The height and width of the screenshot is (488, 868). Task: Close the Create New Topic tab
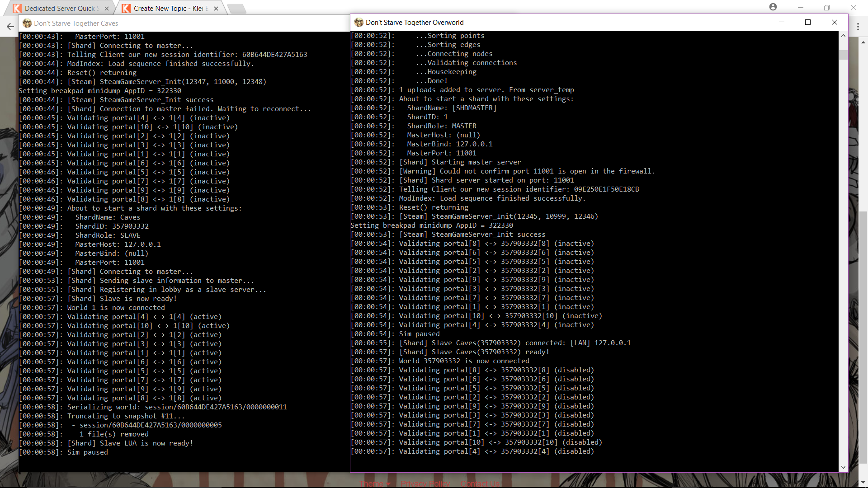(x=216, y=8)
